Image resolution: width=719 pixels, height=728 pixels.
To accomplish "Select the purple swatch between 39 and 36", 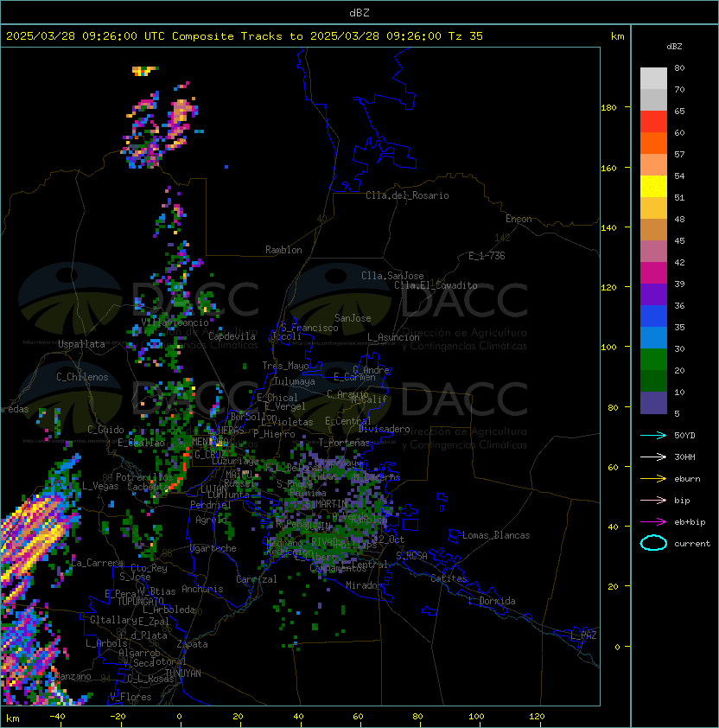I will coord(653,294).
